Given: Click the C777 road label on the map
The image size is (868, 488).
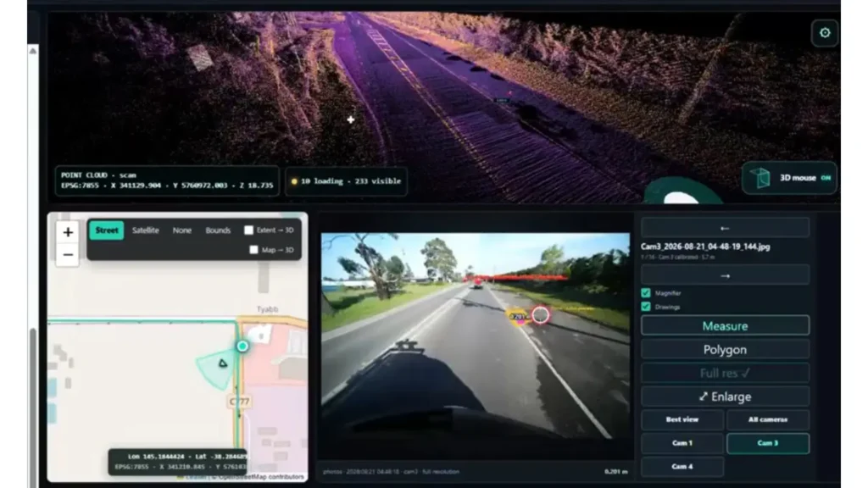Looking at the screenshot, I should [240, 402].
